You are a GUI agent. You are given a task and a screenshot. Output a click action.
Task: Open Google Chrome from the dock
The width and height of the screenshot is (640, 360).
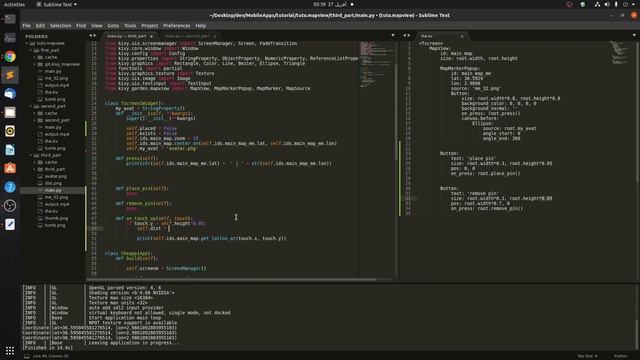coord(10,56)
